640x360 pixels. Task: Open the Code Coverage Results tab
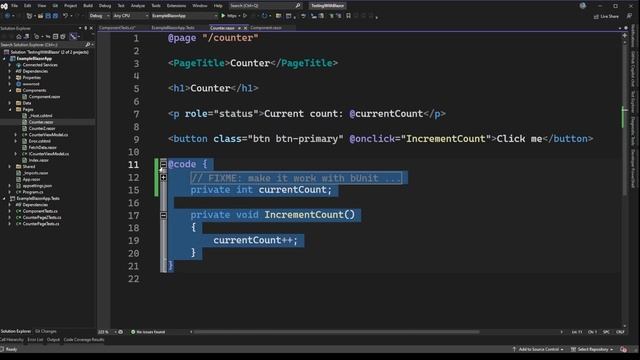[x=84, y=340]
